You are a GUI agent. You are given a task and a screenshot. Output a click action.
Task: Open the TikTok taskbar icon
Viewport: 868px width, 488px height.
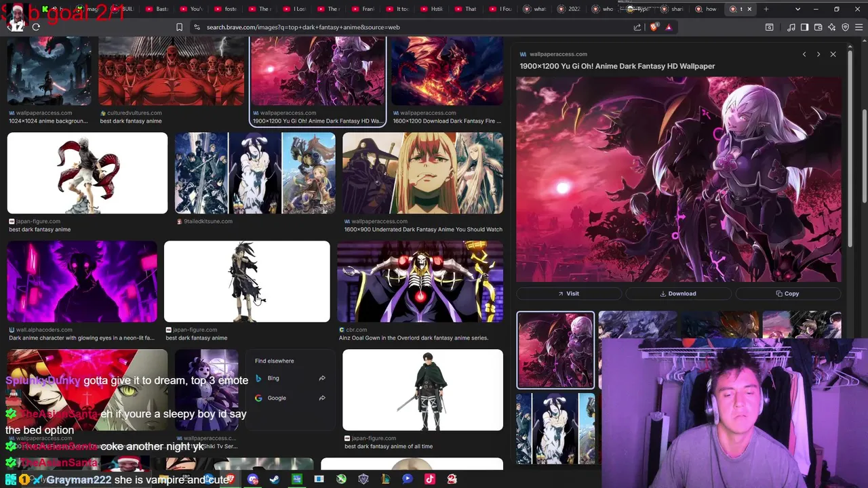coord(429,479)
